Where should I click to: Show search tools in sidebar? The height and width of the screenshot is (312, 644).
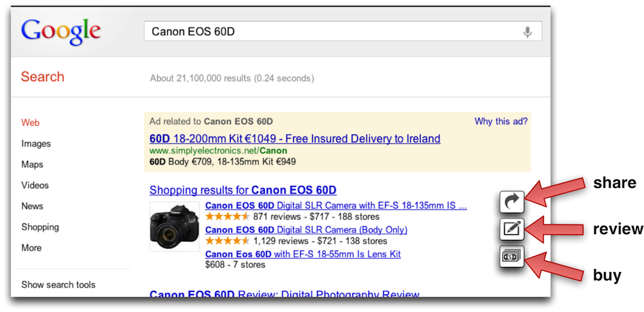pyautogui.click(x=59, y=284)
